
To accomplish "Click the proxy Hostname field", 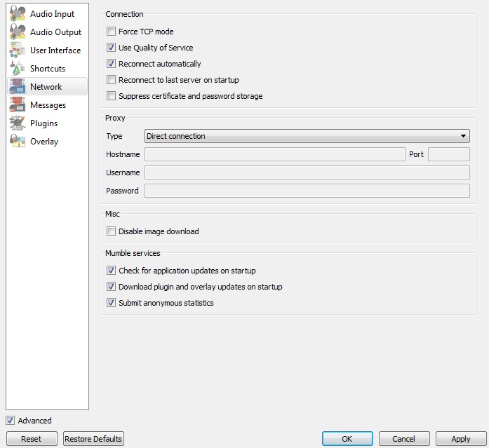I will [x=274, y=154].
